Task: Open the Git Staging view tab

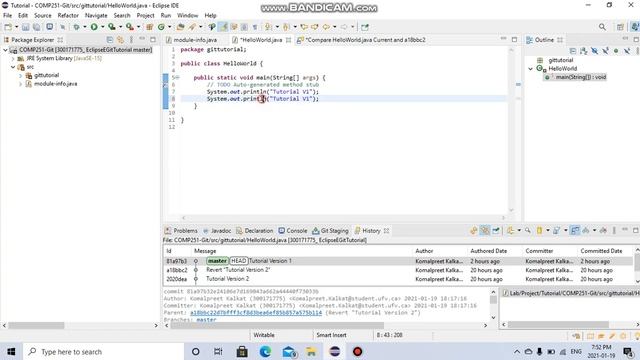Action: (x=330, y=231)
